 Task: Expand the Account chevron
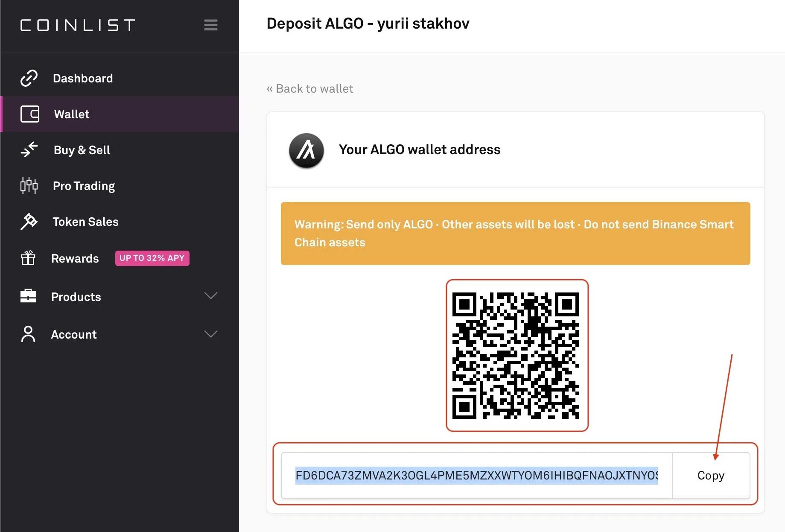pos(211,333)
